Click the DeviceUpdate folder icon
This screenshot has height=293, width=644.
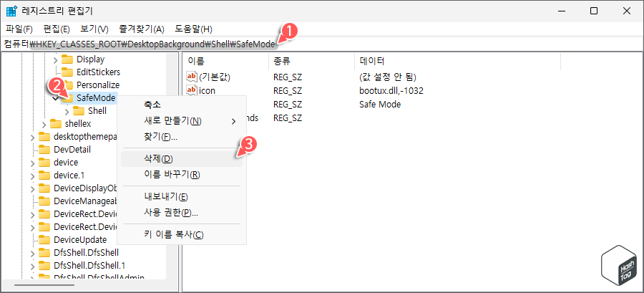tap(44, 239)
